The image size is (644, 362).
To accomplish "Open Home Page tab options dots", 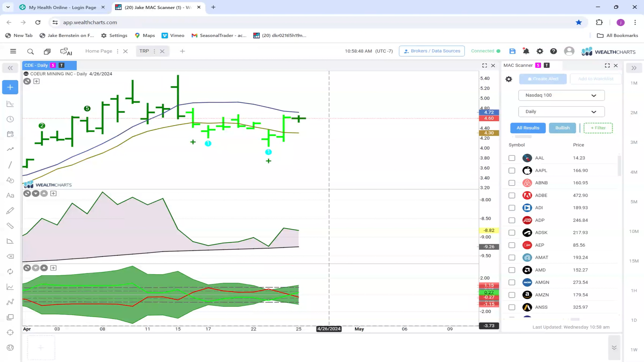I will 117,51.
